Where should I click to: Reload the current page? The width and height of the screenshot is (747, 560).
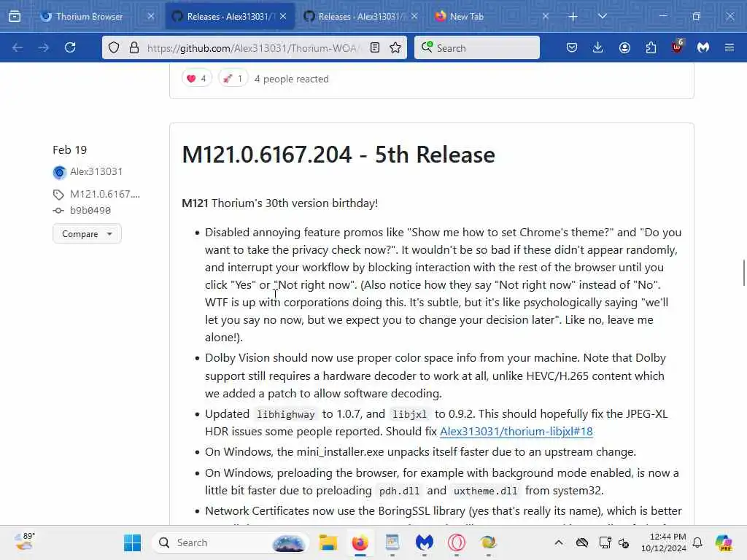(x=70, y=47)
